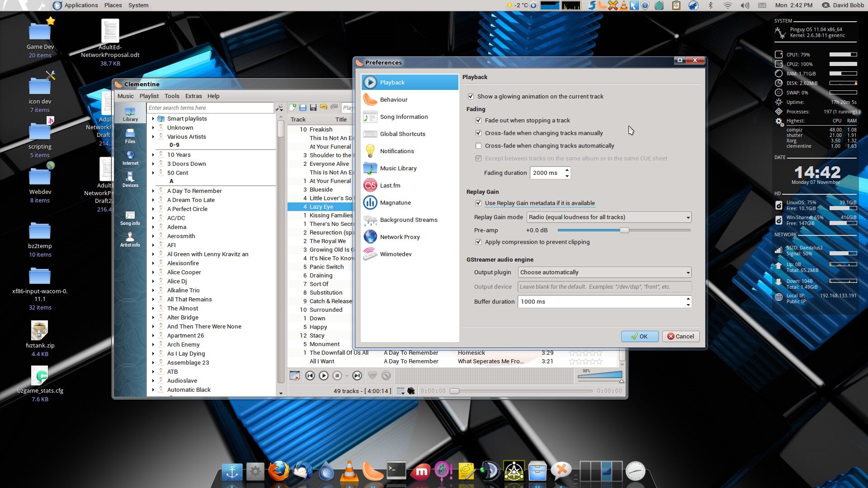The height and width of the screenshot is (488, 868).
Task: Launch Firefox from the dock
Action: pos(279,470)
